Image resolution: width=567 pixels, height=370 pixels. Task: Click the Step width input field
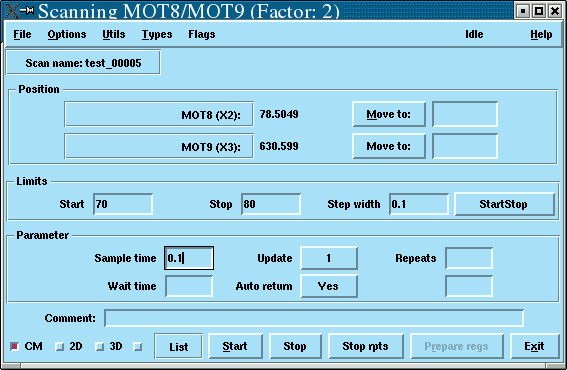point(419,204)
